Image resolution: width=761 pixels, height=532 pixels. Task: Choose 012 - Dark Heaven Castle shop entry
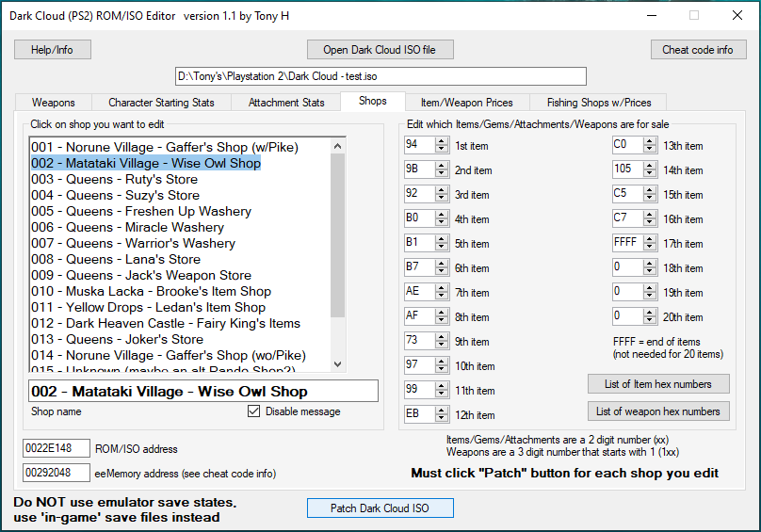[166, 323]
